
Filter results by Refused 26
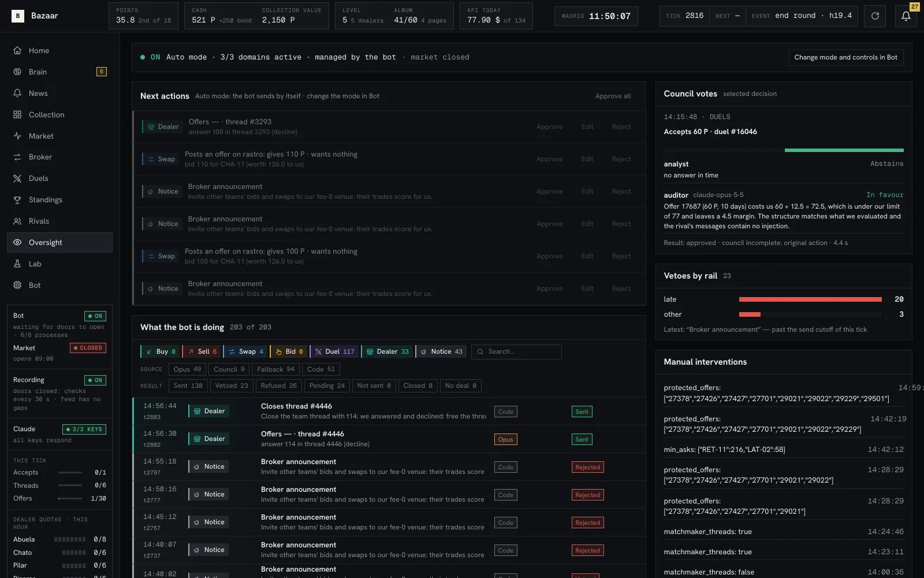click(278, 386)
